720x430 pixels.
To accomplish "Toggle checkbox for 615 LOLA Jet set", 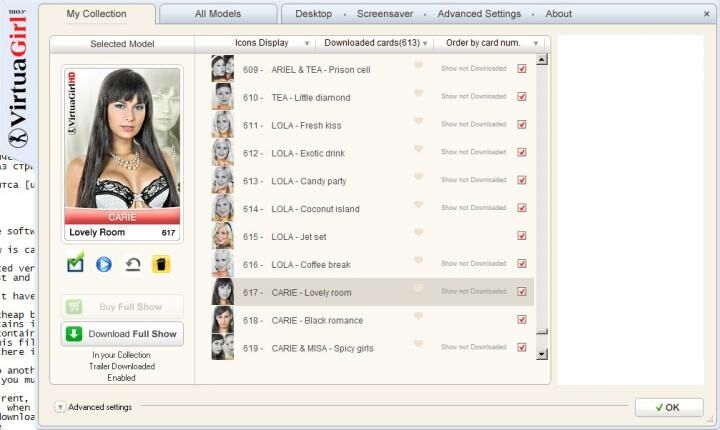I will coord(522,236).
